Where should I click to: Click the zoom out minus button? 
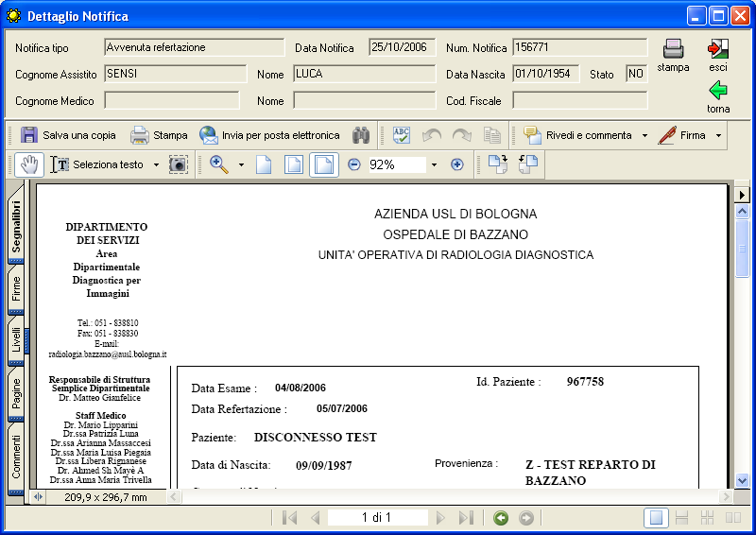pos(354,164)
